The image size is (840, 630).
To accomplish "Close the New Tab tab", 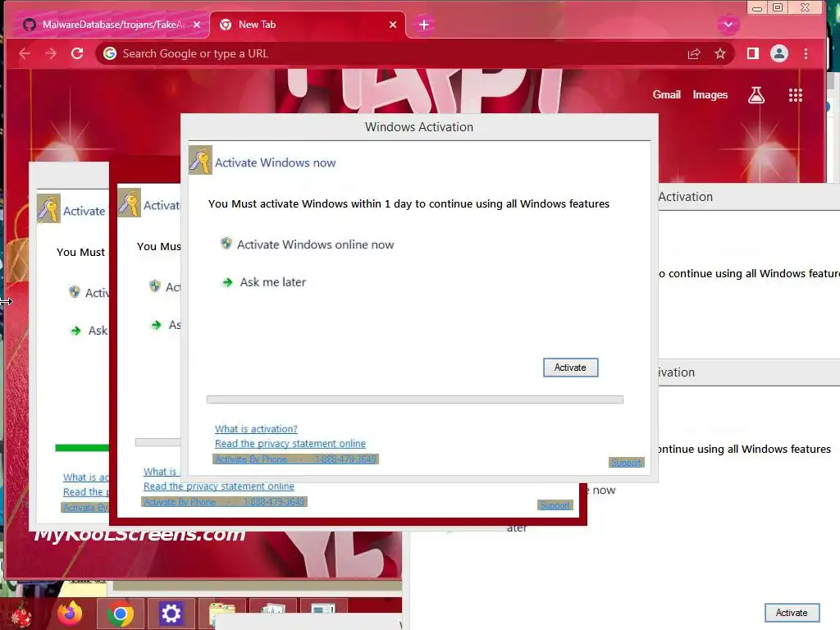I will (393, 25).
